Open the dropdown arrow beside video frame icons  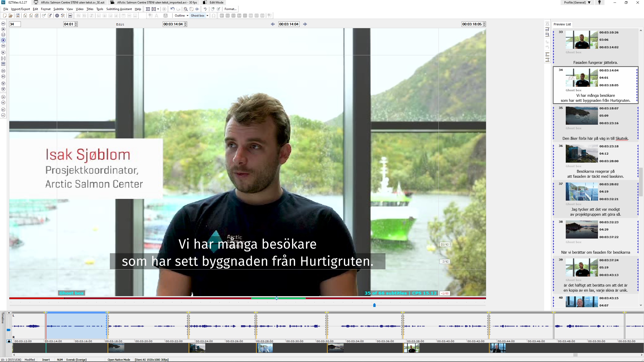pos(158,9)
